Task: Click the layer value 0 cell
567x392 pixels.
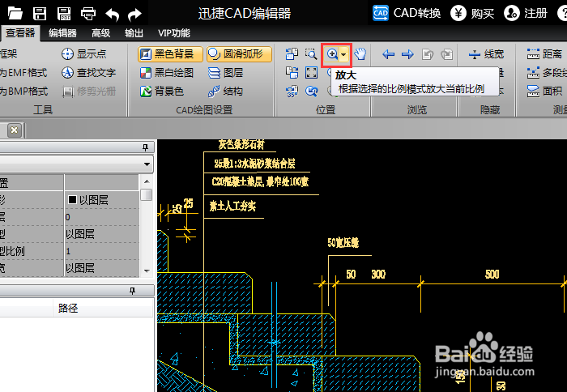Action: click(101, 217)
